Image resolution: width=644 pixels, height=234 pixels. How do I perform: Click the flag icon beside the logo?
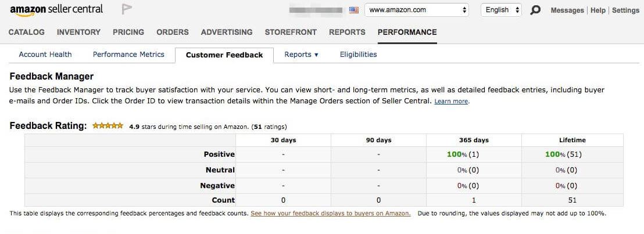tap(126, 9)
